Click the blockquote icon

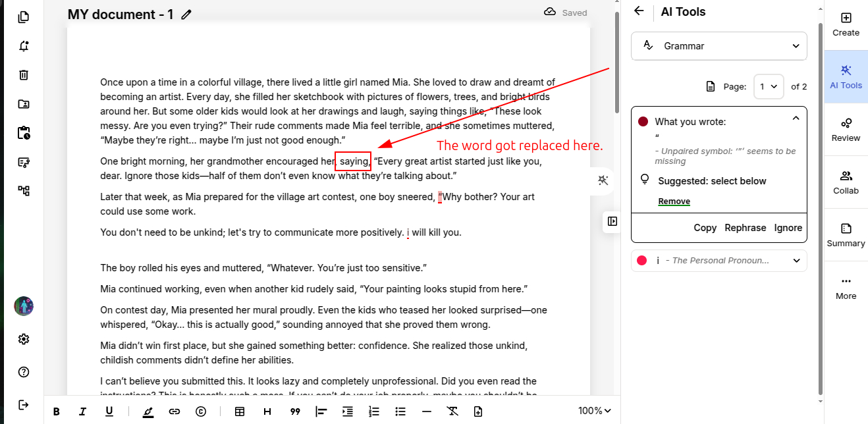coord(295,411)
